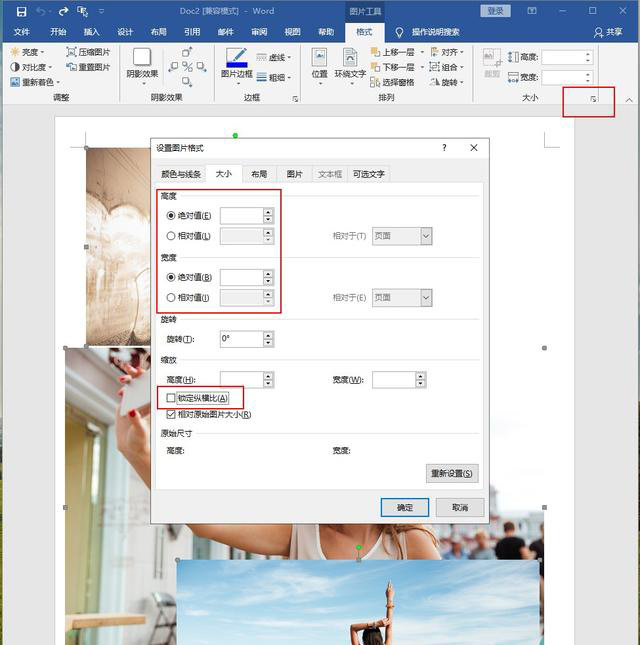This screenshot has height=645, width=640.
Task: Open the Size group dialog launcher
Action: (x=593, y=99)
